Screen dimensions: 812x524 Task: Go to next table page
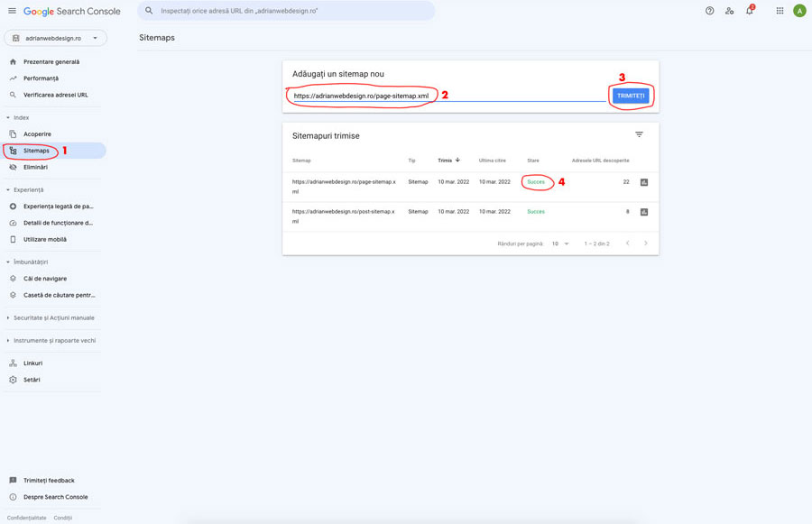coord(645,244)
